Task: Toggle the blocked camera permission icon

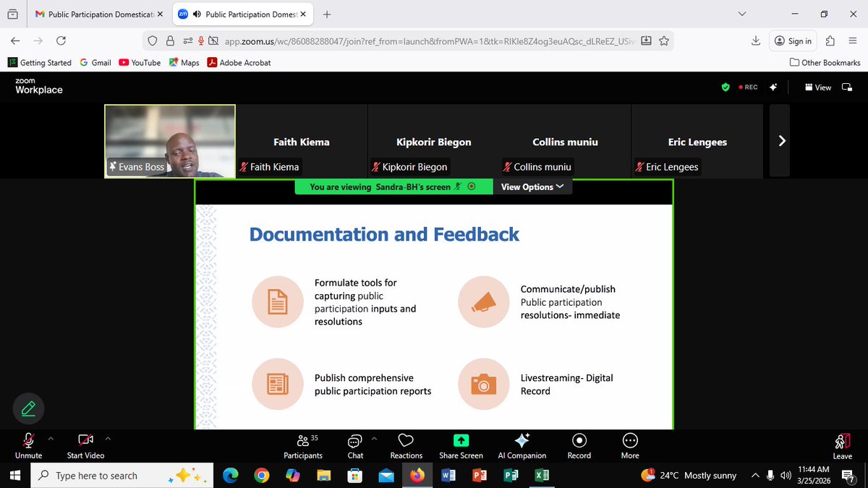Action: click(213, 41)
